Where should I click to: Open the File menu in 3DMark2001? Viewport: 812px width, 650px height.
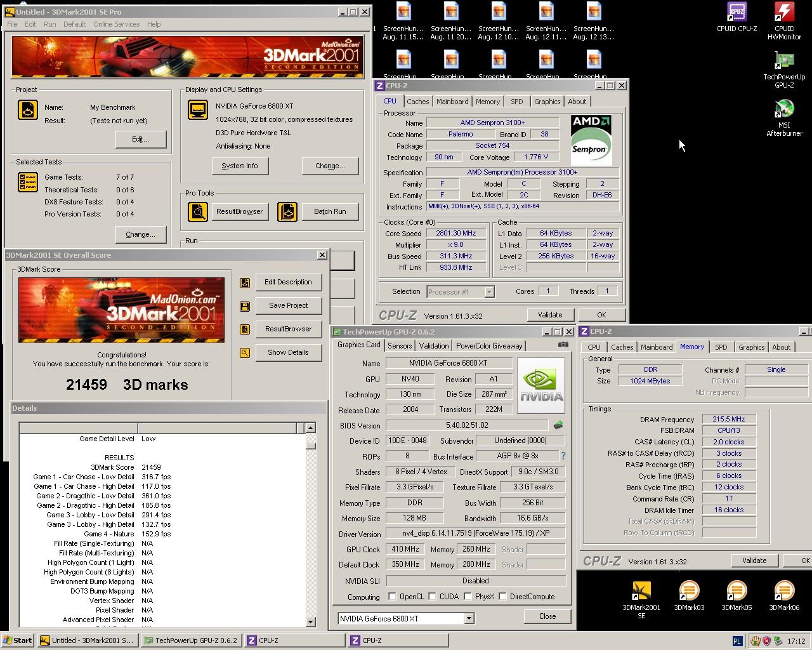pos(12,24)
